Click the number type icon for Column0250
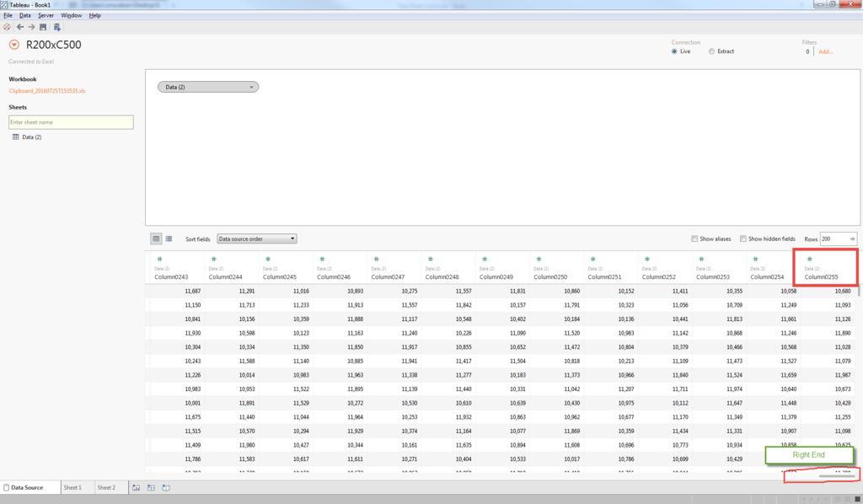863x504 pixels. click(539, 259)
